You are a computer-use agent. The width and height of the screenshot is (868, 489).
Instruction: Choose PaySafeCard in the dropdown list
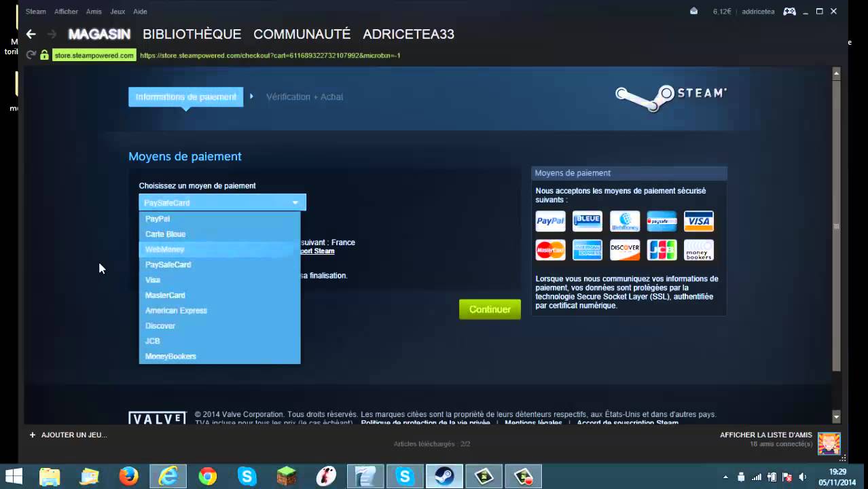[219, 264]
